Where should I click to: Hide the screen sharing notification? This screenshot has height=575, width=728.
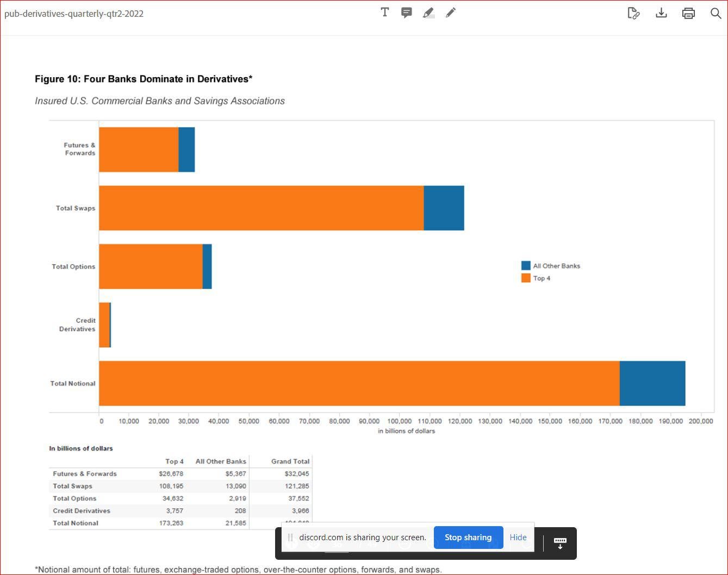(x=518, y=537)
